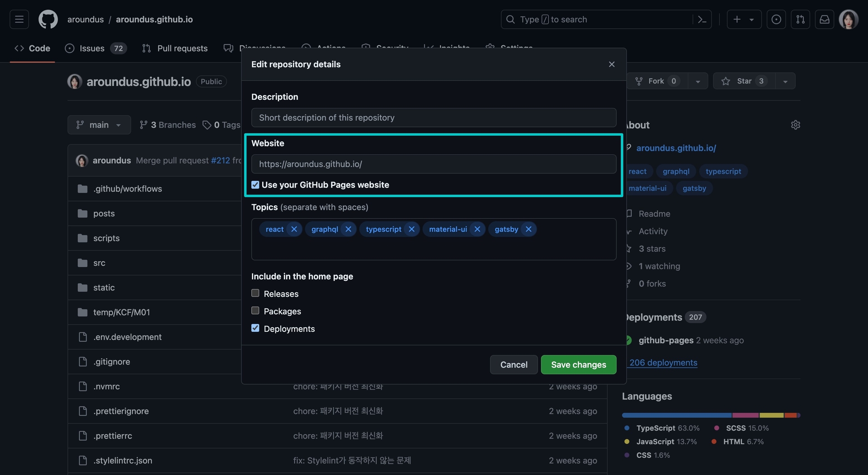Viewport: 868px width, 475px height.
Task: Open the GitHub homepage logo
Action: 48,19
